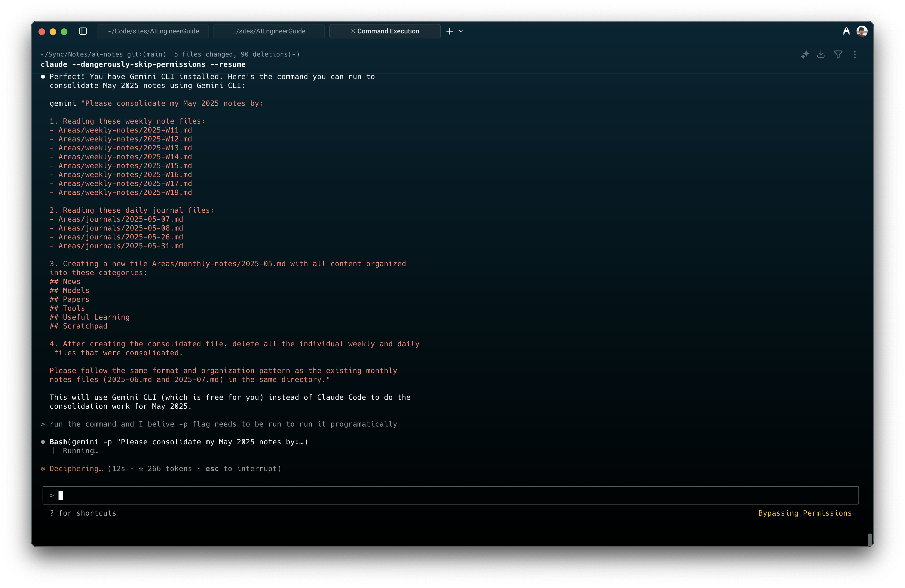Click Areas/weekly-notes/2025-W11.md path

pos(125,130)
